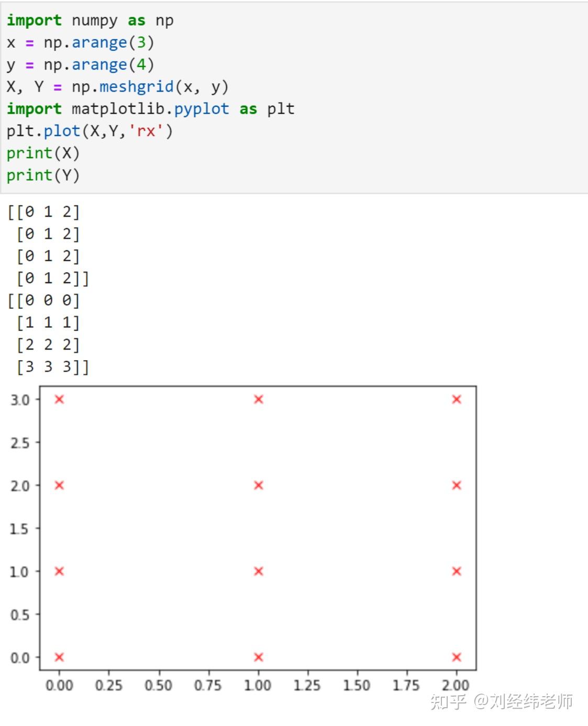Click the matplotlib.pyplot import line
This screenshot has height=726, width=588.
click(x=150, y=108)
